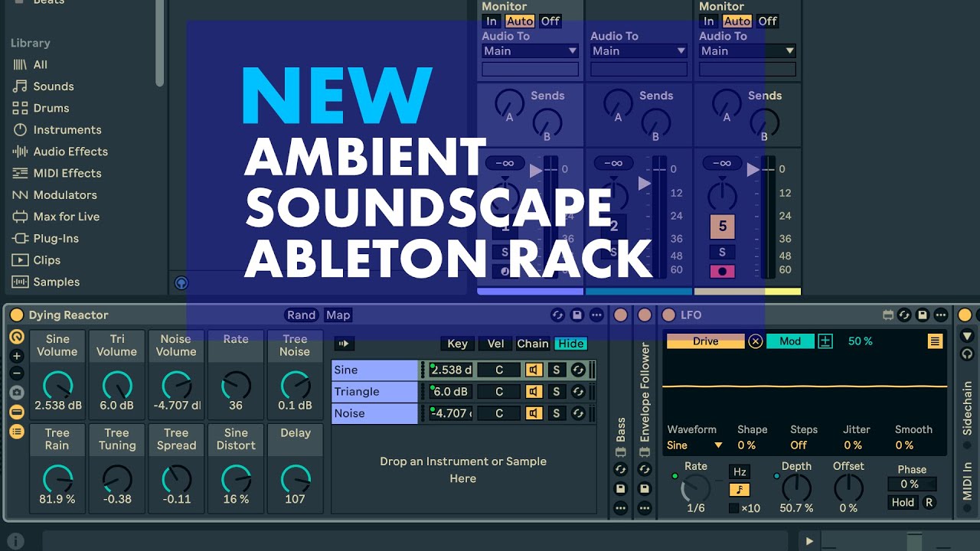Image resolution: width=980 pixels, height=551 pixels.
Task: Click the Tree Rain macro knob
Action: click(x=57, y=479)
